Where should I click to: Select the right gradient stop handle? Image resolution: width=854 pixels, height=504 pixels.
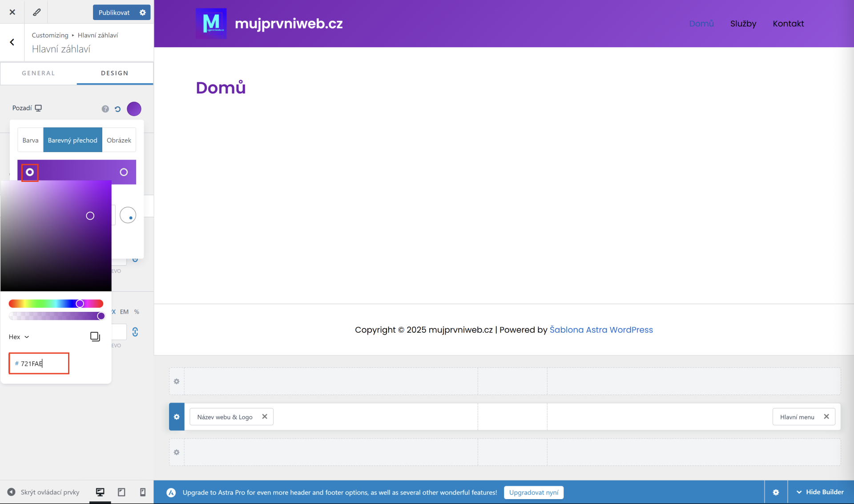124,172
